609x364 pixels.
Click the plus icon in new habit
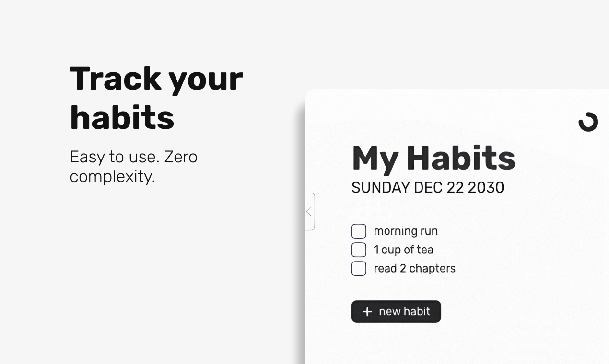point(367,312)
